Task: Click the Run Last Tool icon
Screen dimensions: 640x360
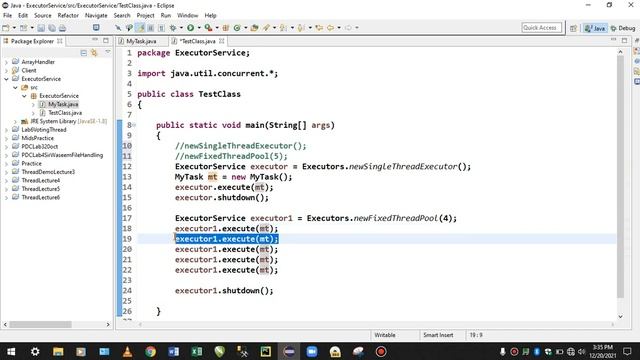Action: click(x=208, y=28)
